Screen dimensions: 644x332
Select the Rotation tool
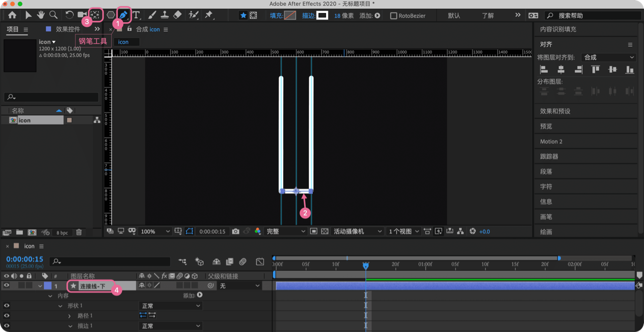pyautogui.click(x=69, y=16)
